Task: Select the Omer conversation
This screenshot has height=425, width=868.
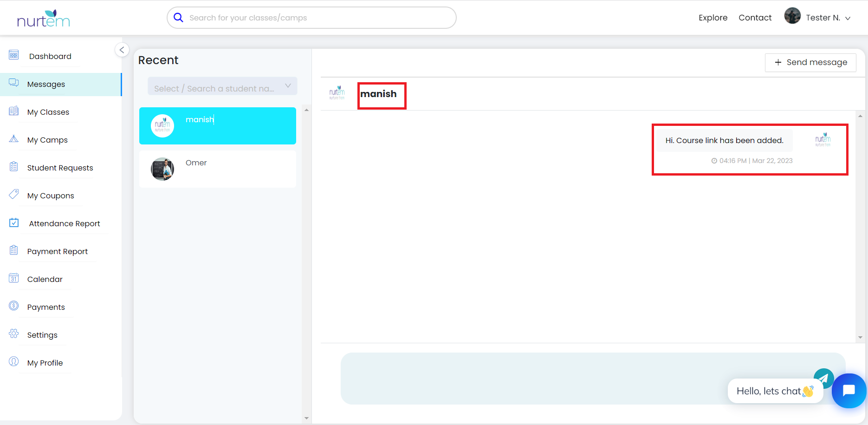Action: pos(217,169)
